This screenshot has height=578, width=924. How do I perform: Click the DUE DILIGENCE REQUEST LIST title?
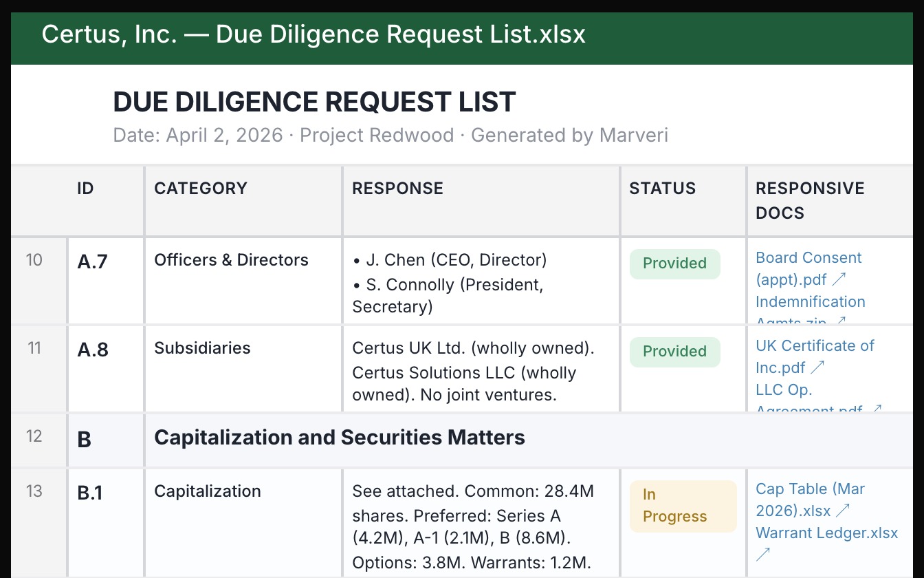(x=314, y=103)
